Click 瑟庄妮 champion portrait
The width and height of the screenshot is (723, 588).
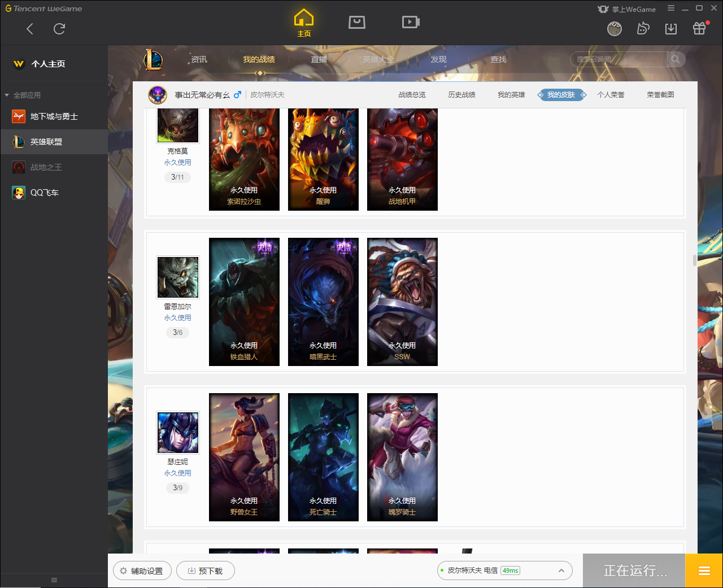point(178,432)
